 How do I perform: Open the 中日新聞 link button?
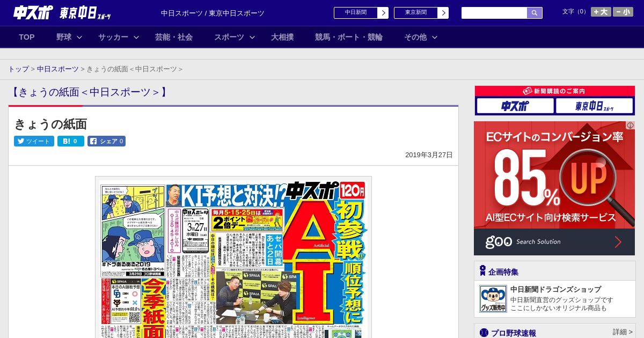coord(355,13)
